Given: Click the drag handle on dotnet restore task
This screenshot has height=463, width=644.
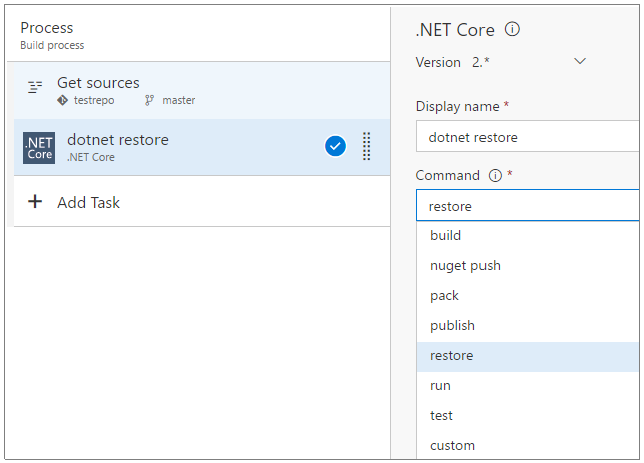Looking at the screenshot, I should click(x=366, y=146).
